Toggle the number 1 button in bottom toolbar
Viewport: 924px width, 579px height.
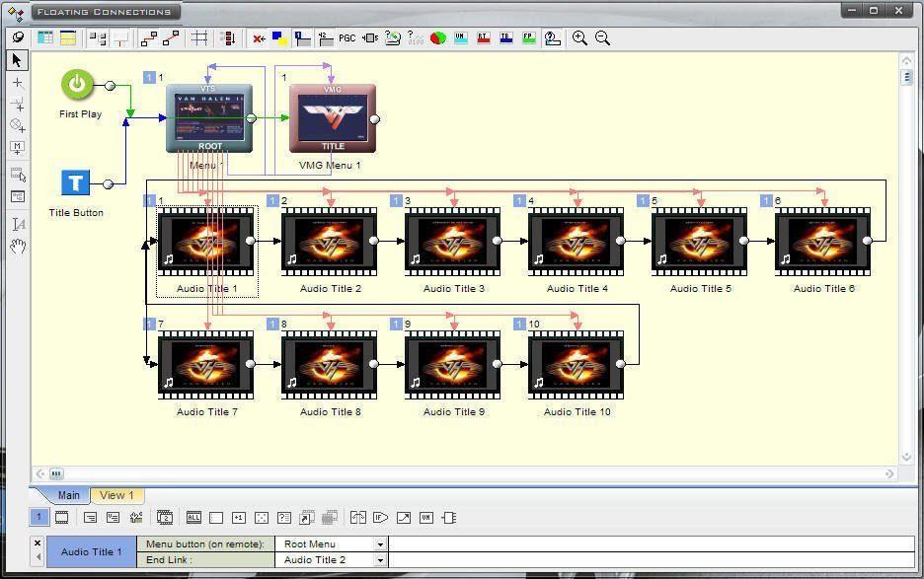point(38,518)
